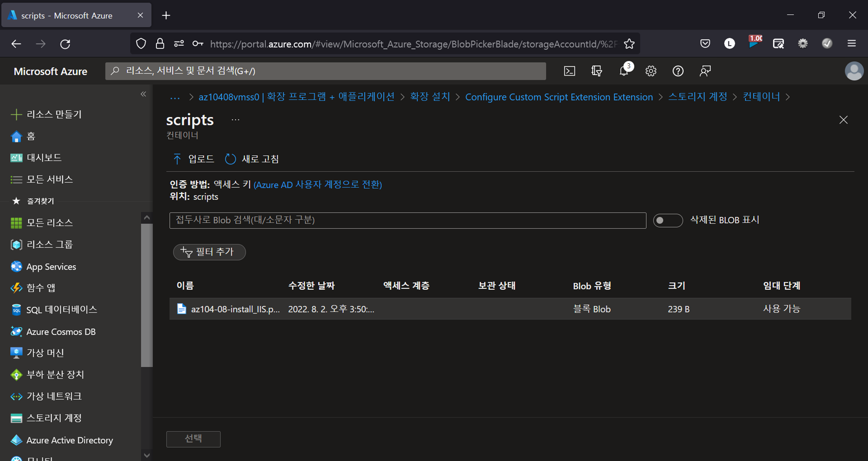
Task: Click 239 B size cell
Action: [x=678, y=309]
